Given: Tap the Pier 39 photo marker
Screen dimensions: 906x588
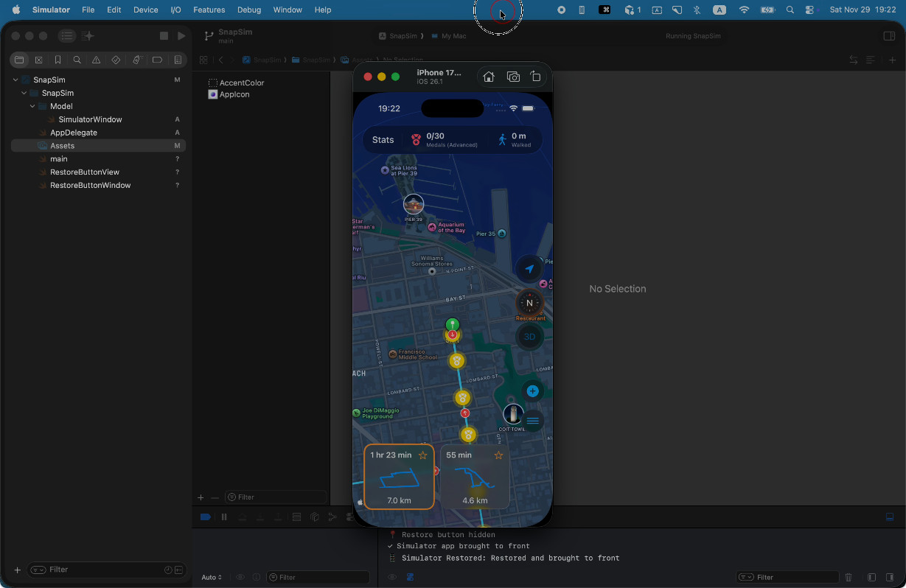Looking at the screenshot, I should tap(414, 204).
